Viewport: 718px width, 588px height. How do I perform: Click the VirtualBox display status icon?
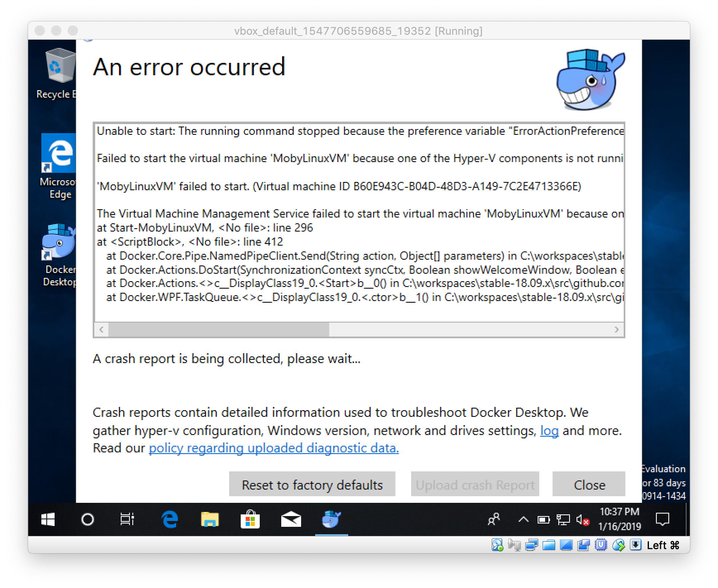(x=566, y=545)
